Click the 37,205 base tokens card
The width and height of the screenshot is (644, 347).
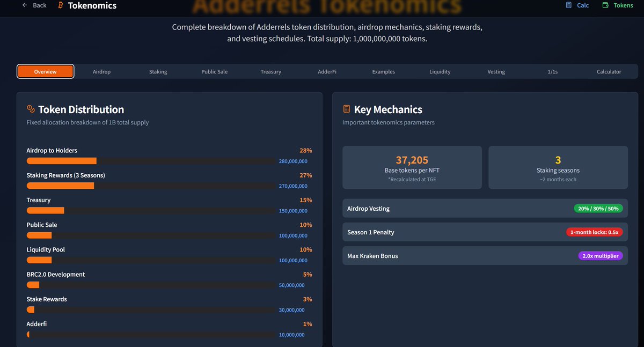(x=412, y=167)
